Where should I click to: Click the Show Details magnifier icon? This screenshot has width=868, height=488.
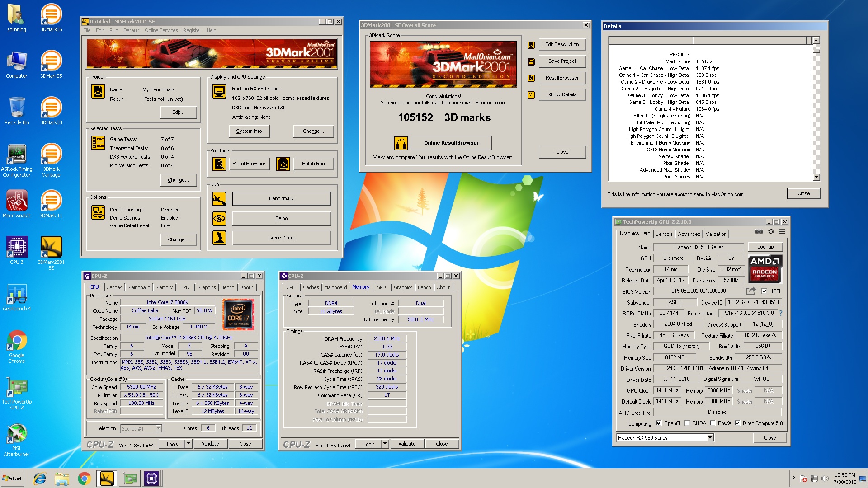tap(531, 95)
